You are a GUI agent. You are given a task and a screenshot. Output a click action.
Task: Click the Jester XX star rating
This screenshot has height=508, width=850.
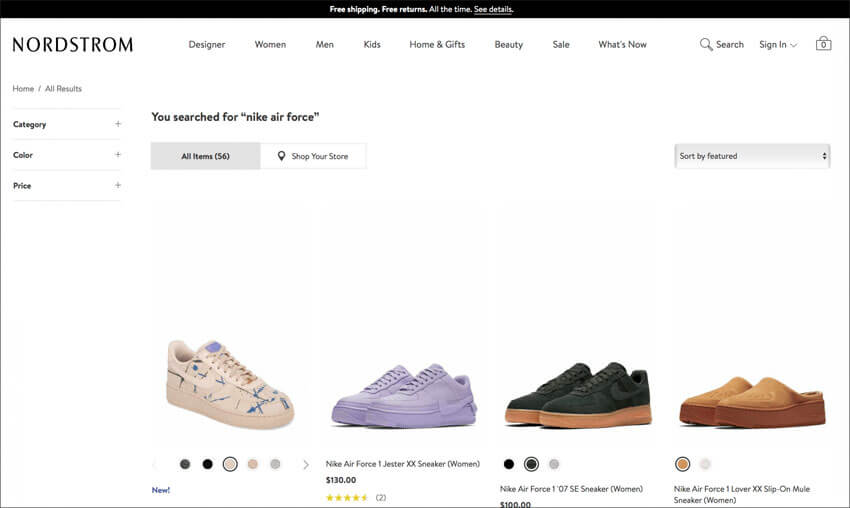coord(347,498)
